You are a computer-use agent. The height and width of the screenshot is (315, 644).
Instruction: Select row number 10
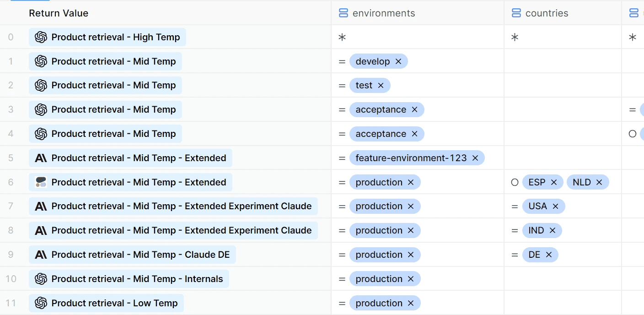coord(11,279)
